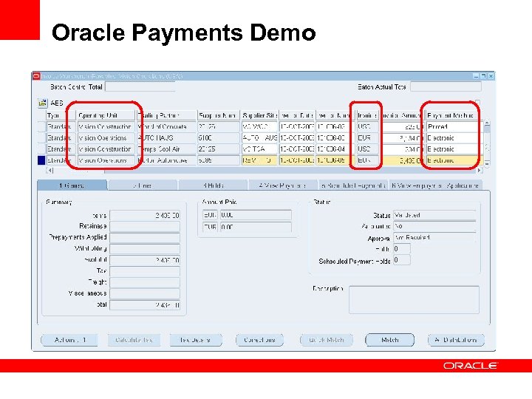Click the highlighted Supplier Site cell in Hector row

[259, 160]
